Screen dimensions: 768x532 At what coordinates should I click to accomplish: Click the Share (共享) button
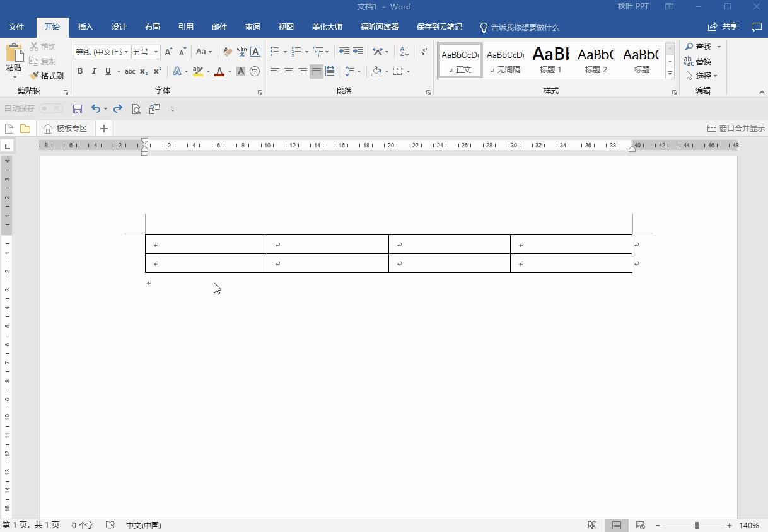pyautogui.click(x=723, y=26)
